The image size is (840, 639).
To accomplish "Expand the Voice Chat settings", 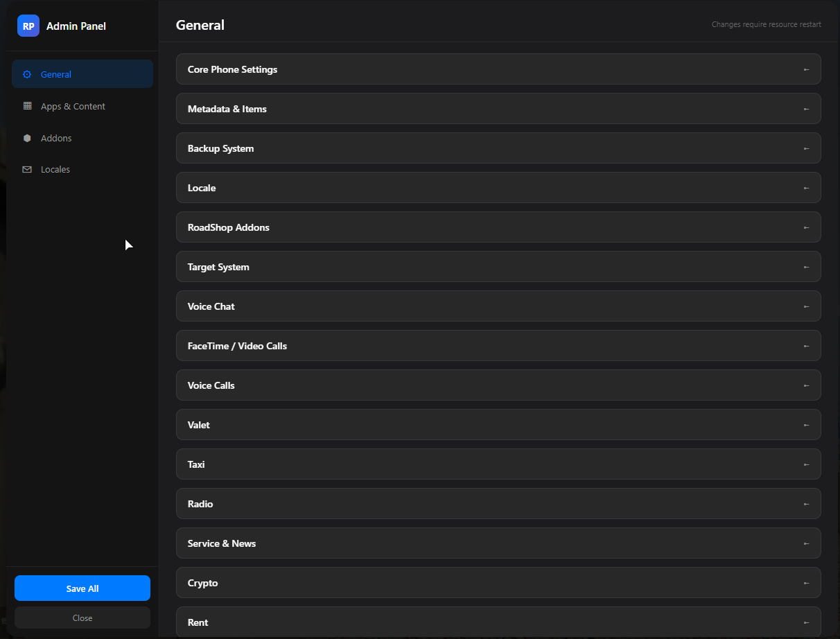I will (x=498, y=306).
